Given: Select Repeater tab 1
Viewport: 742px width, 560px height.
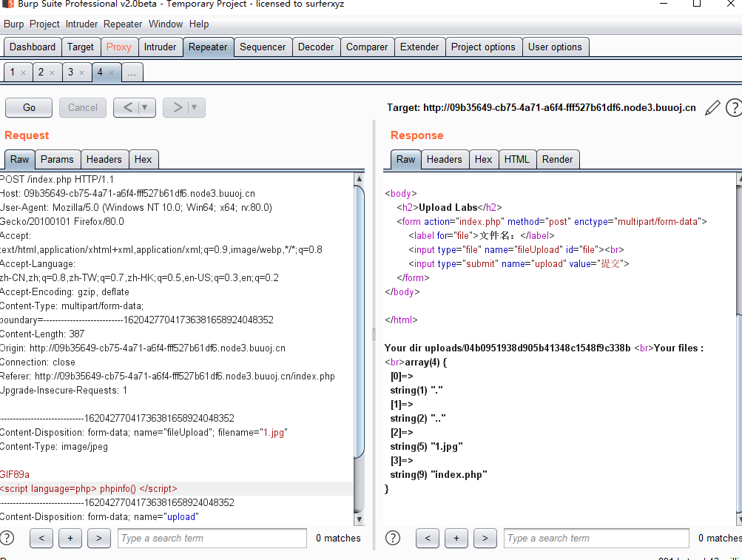Looking at the screenshot, I should coord(13,72).
